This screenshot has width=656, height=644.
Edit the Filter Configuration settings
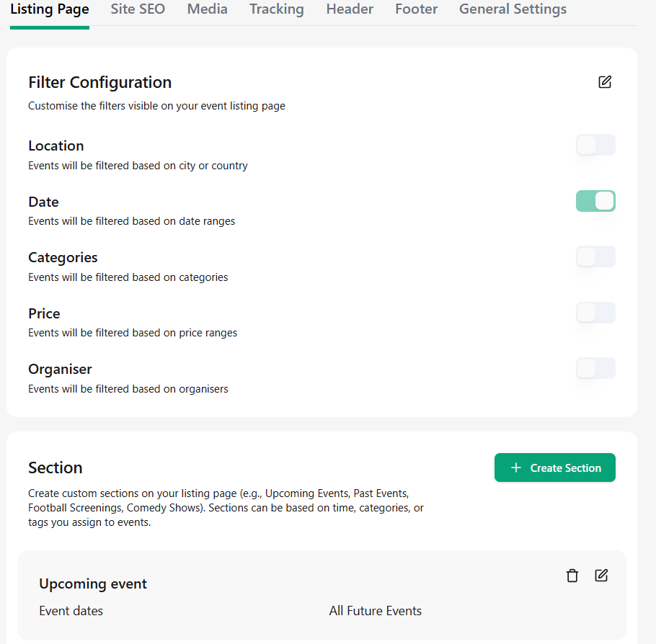(605, 82)
